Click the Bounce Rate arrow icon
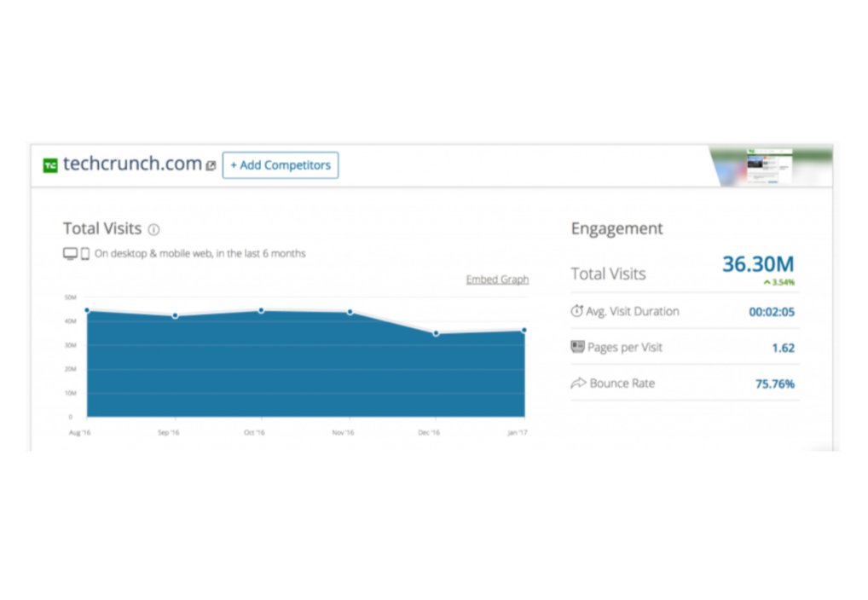Screen dimensions: 868x600 click(578, 383)
